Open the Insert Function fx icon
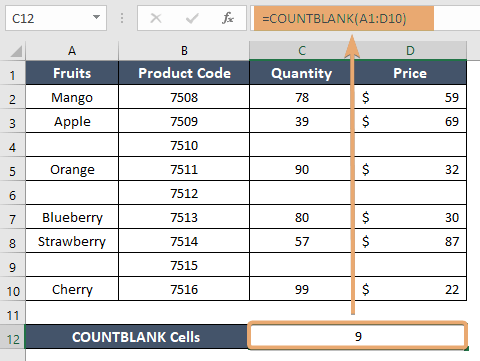The image size is (480, 361). pos(228,18)
